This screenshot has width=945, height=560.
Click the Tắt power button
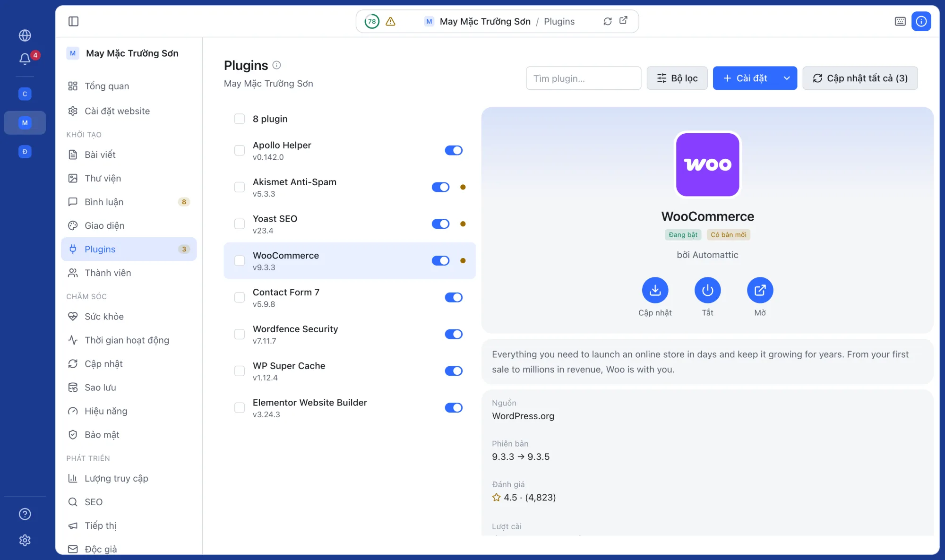tap(707, 290)
